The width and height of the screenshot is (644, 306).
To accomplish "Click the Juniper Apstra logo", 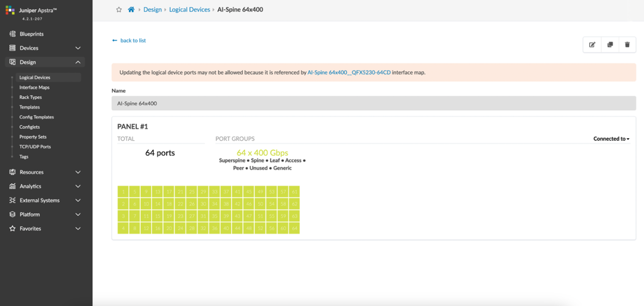I will 10,10.
